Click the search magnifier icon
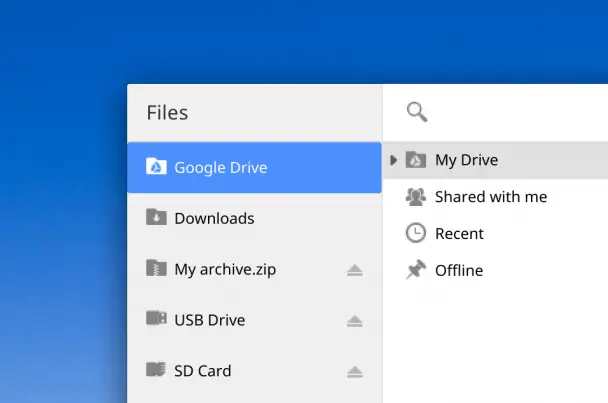The image size is (608, 403). tap(417, 112)
